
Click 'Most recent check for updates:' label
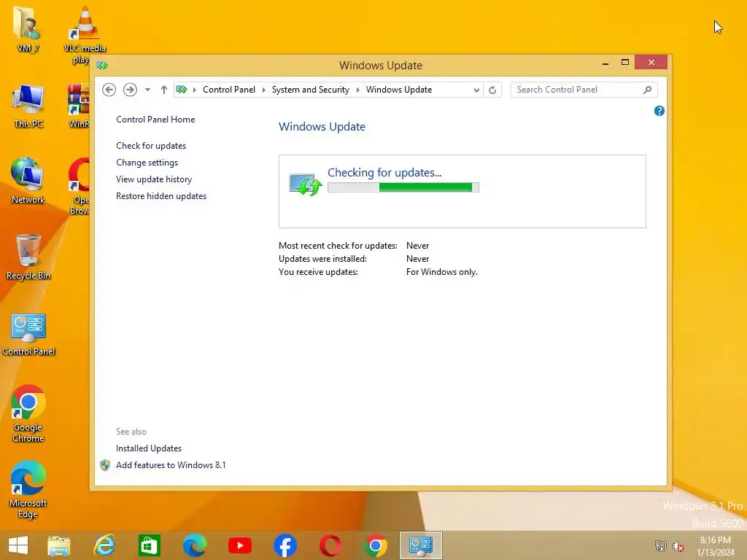point(338,246)
